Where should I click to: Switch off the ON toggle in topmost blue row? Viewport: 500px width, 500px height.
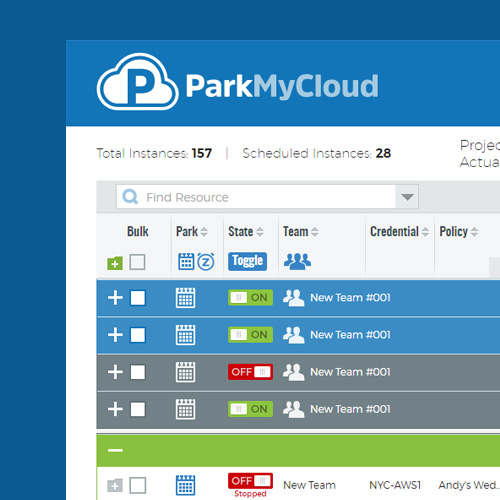pos(250,297)
